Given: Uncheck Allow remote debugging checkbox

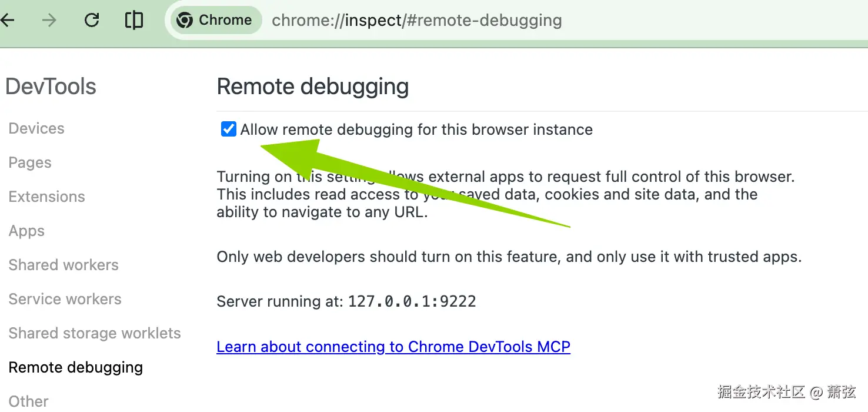Looking at the screenshot, I should pyautogui.click(x=228, y=129).
